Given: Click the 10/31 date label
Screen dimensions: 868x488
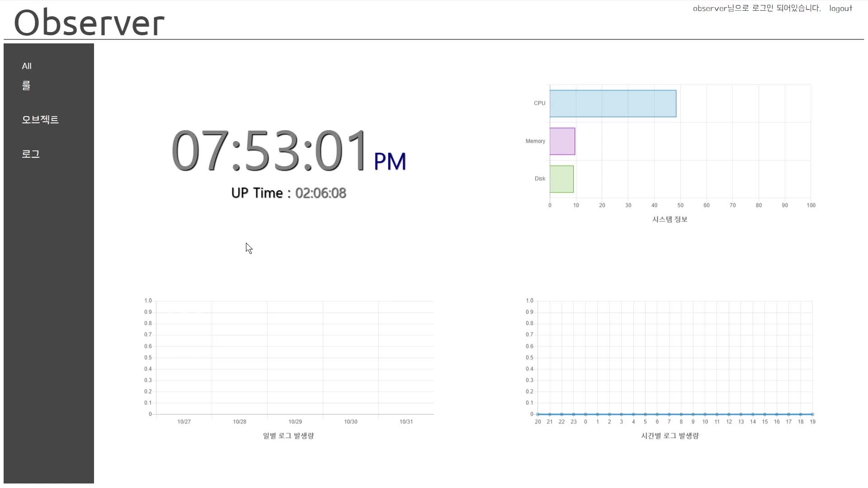Looking at the screenshot, I should (406, 422).
